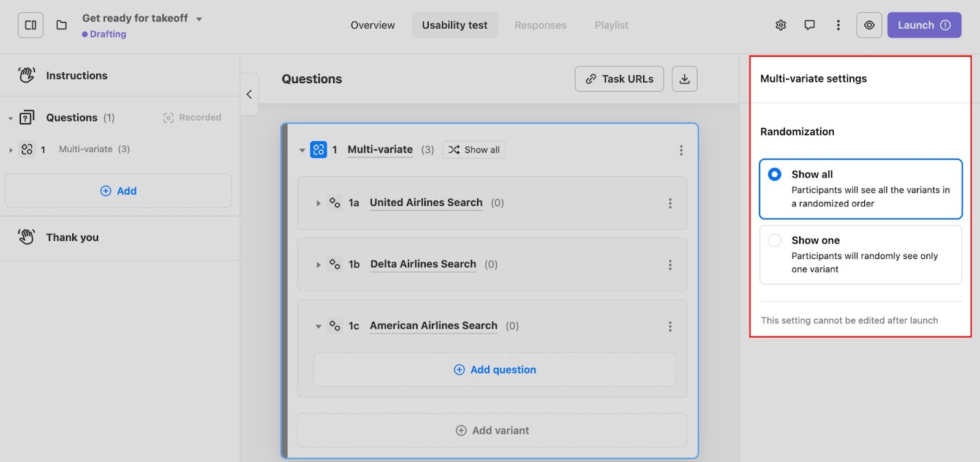Open top header three-dot menu
This screenshot has width=980, height=462.
click(x=839, y=25)
